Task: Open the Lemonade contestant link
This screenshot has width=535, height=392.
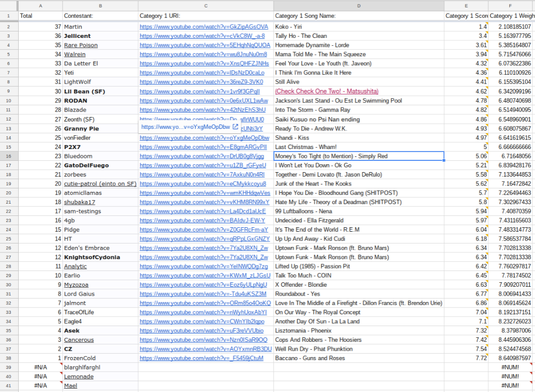Action: [79, 377]
